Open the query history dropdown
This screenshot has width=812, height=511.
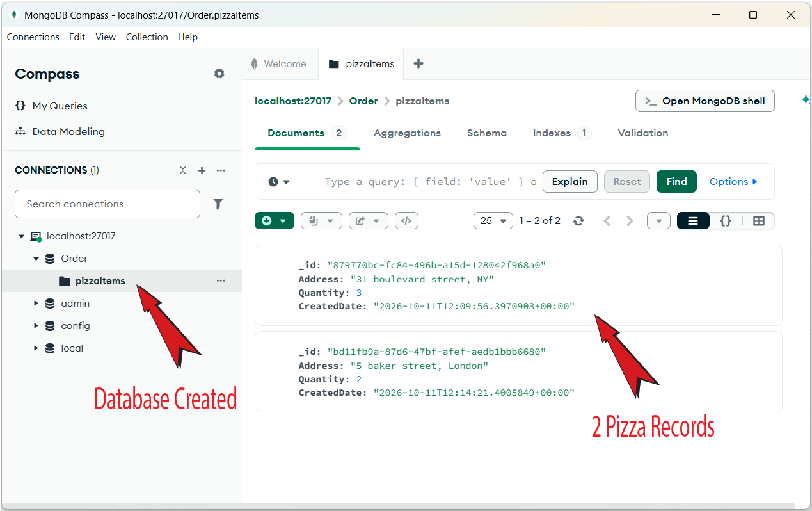tap(279, 182)
